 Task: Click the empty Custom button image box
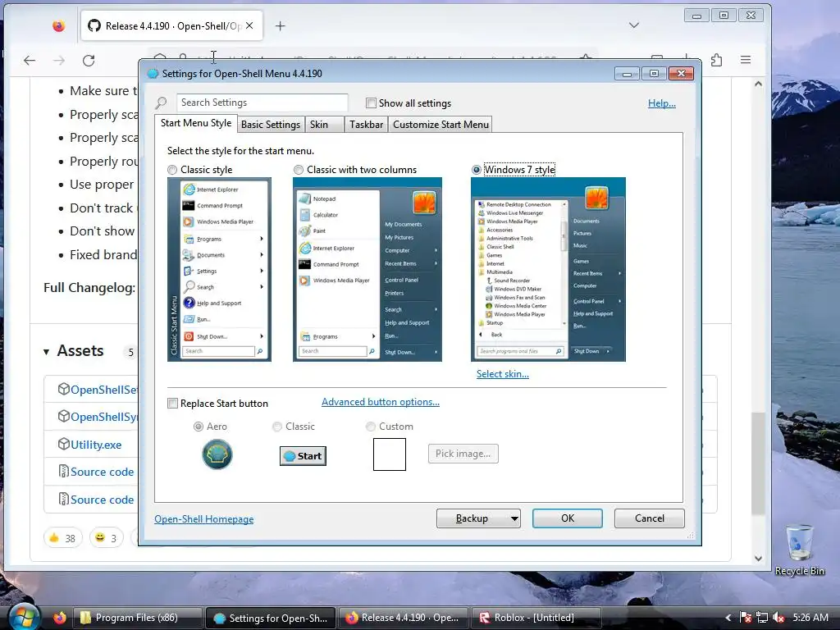tap(390, 454)
